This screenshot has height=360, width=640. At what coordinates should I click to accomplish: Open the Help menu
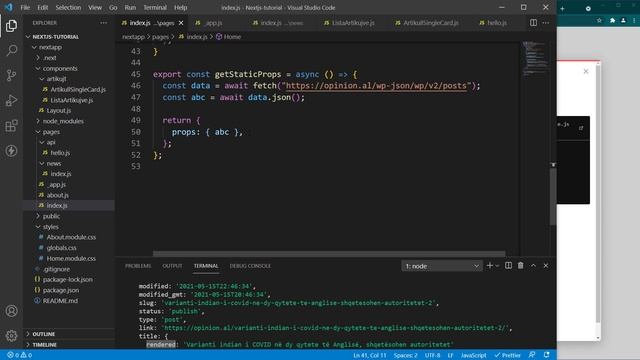tap(180, 8)
